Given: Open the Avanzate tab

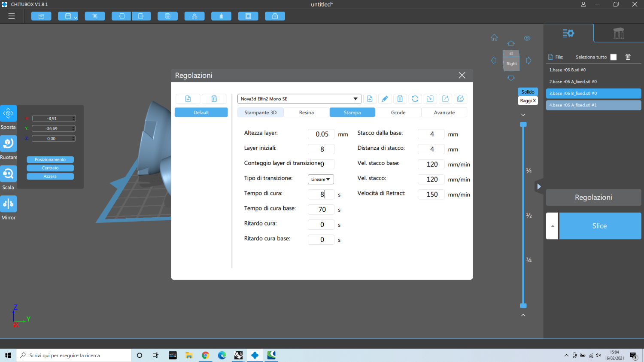Looking at the screenshot, I should click(x=444, y=113).
